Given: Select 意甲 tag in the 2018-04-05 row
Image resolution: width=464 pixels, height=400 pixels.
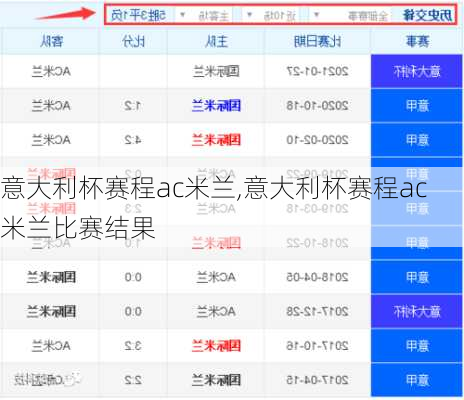Looking at the screenshot, I should pyautogui.click(x=417, y=277).
